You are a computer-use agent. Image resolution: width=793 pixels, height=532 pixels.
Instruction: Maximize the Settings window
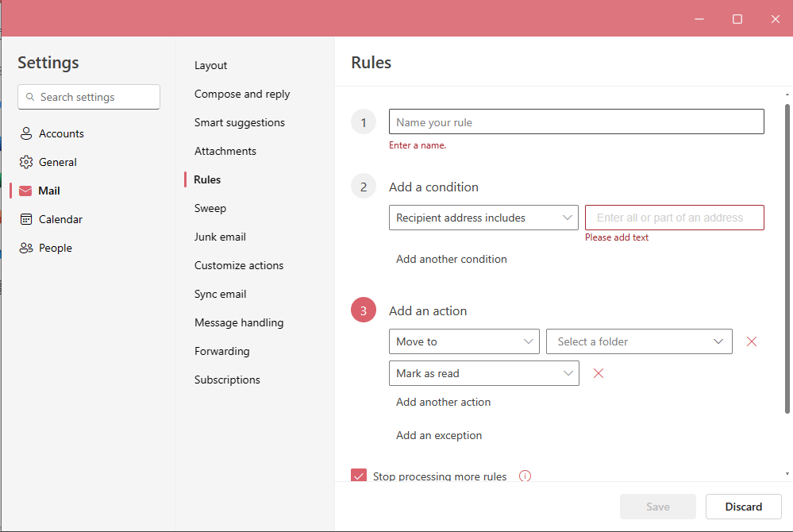coord(737,19)
